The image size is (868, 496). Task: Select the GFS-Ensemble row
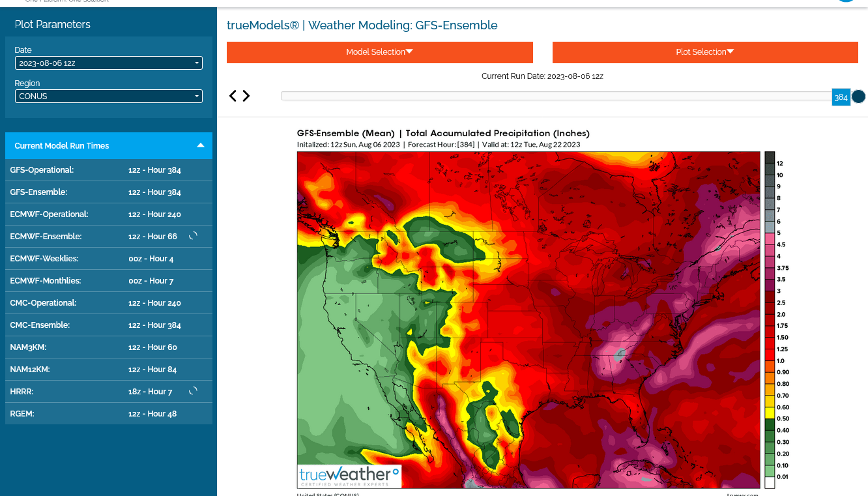coord(109,192)
